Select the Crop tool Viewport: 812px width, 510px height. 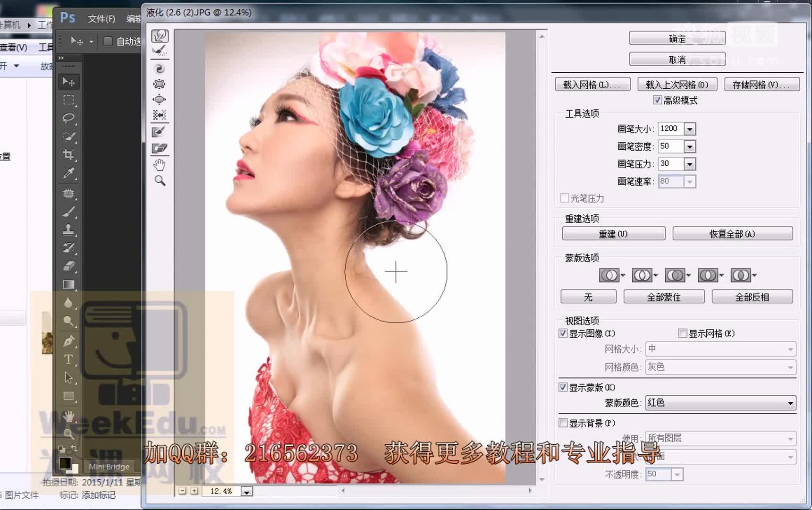pos(69,154)
